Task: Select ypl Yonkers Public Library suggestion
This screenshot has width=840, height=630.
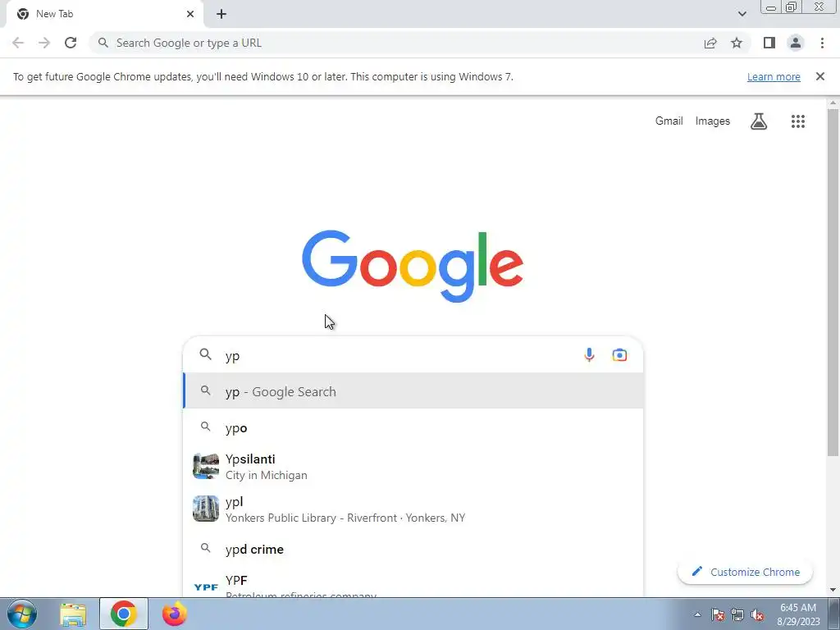Action: 413,509
